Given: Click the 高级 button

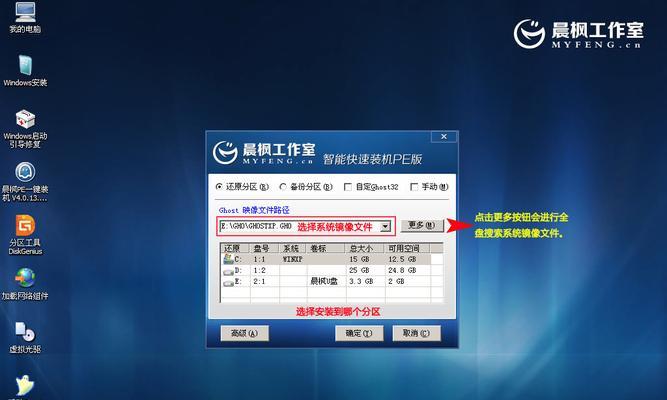Looking at the screenshot, I should tap(245, 333).
